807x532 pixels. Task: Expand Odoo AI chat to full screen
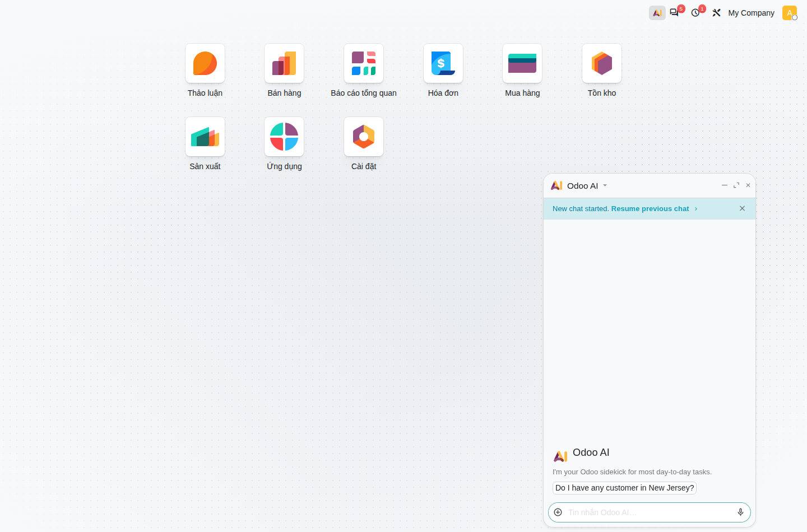tap(736, 185)
